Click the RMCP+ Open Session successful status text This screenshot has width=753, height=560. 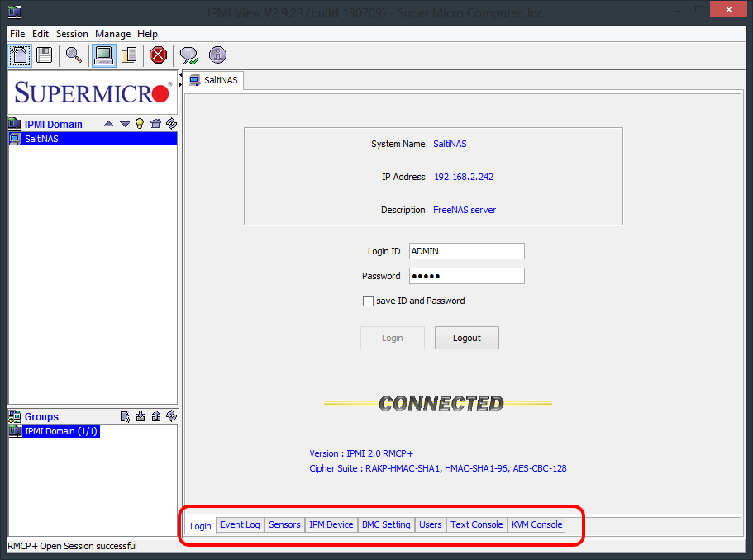(72, 546)
